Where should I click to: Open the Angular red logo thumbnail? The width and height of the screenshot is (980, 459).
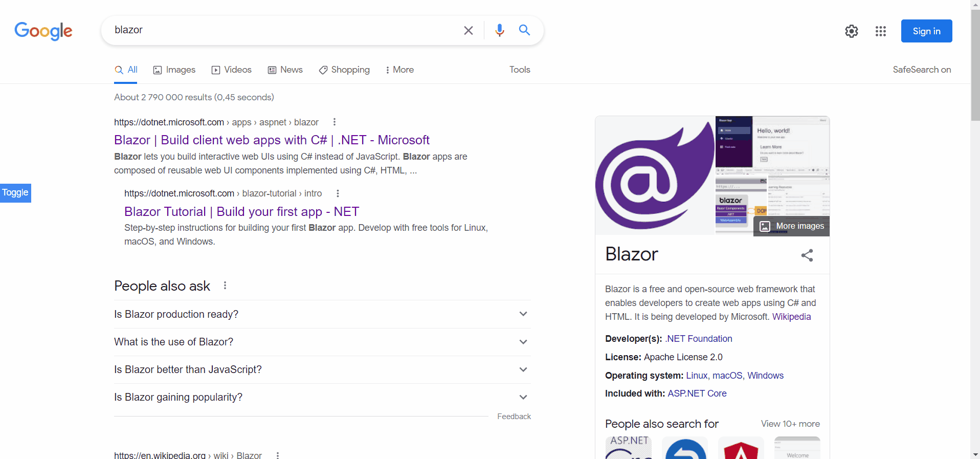tap(741, 448)
